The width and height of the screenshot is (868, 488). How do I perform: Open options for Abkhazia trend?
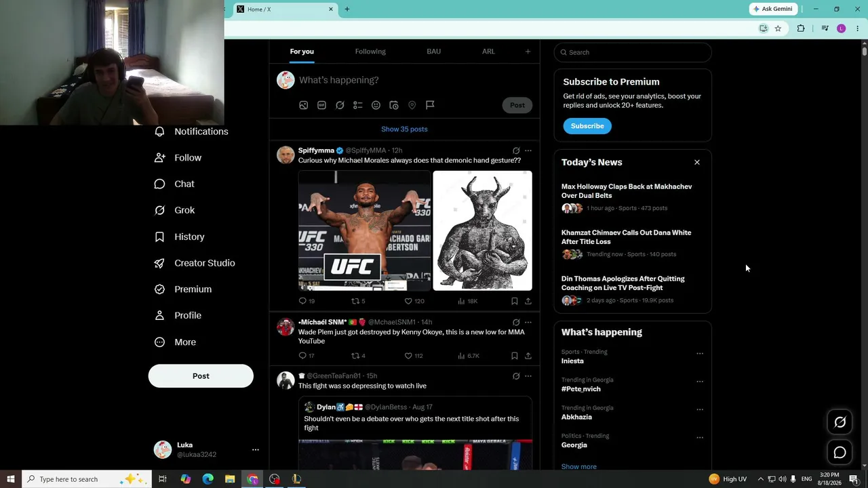(700, 409)
